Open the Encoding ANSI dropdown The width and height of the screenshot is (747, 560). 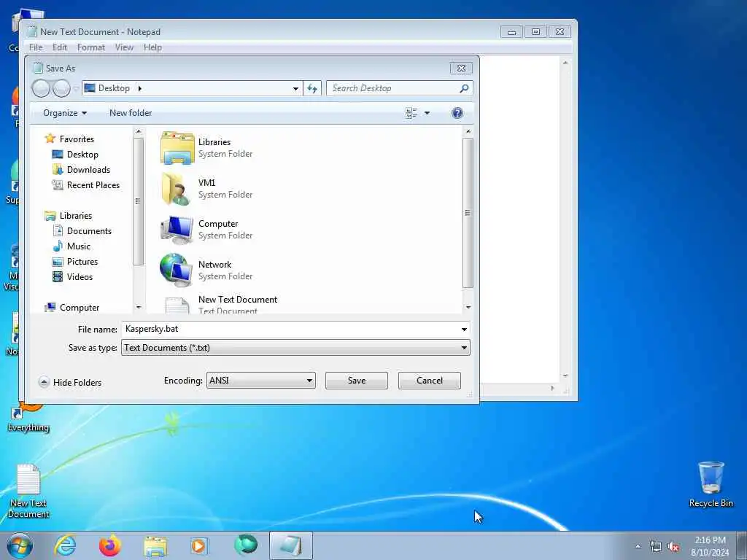[x=260, y=381]
